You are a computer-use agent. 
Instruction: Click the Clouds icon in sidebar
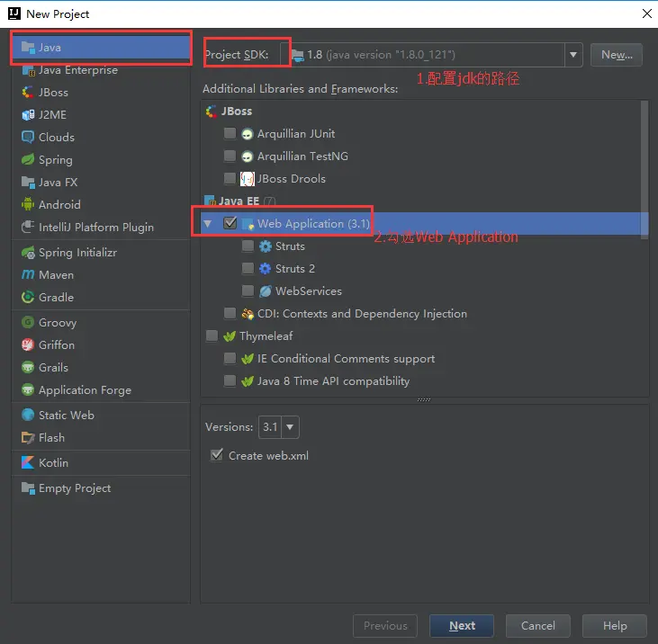pyautogui.click(x=28, y=137)
